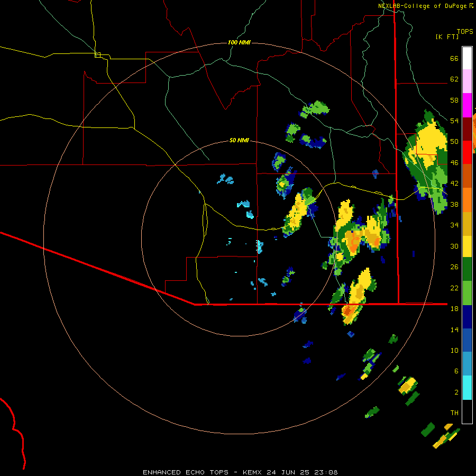Click the '62' legend value
476x476 pixels.
[x=454, y=79]
